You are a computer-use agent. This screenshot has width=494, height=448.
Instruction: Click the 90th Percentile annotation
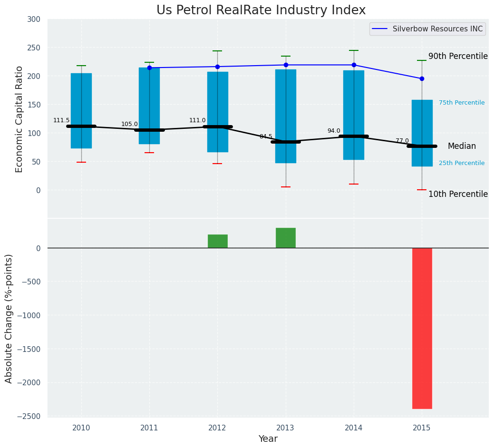point(457,57)
